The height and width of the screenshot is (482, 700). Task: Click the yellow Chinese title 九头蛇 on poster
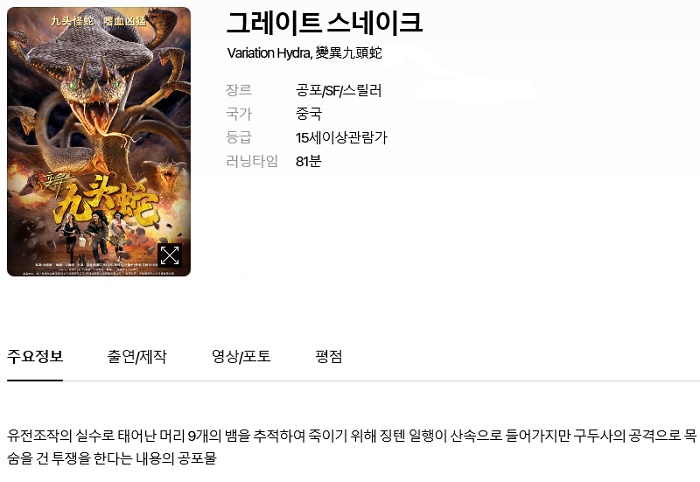105,201
